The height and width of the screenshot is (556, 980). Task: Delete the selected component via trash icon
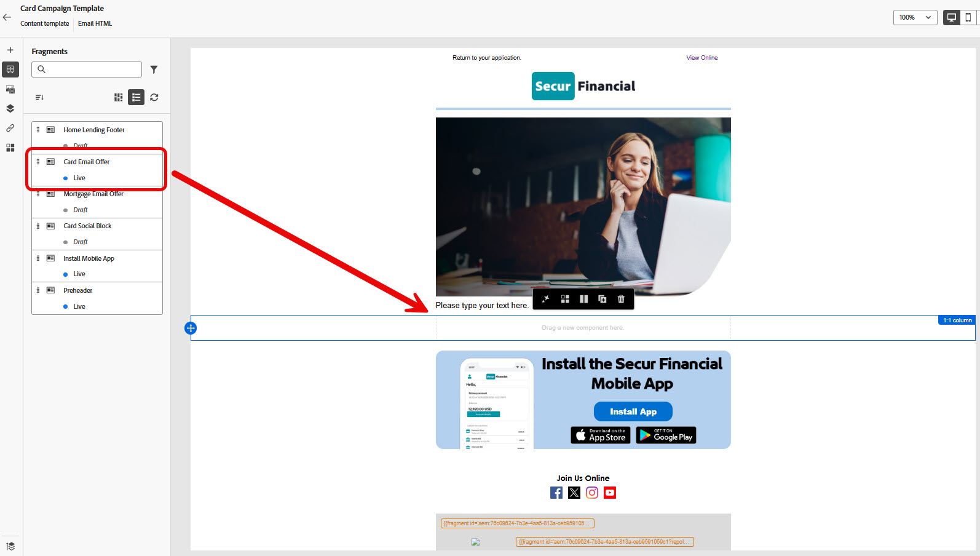(621, 299)
